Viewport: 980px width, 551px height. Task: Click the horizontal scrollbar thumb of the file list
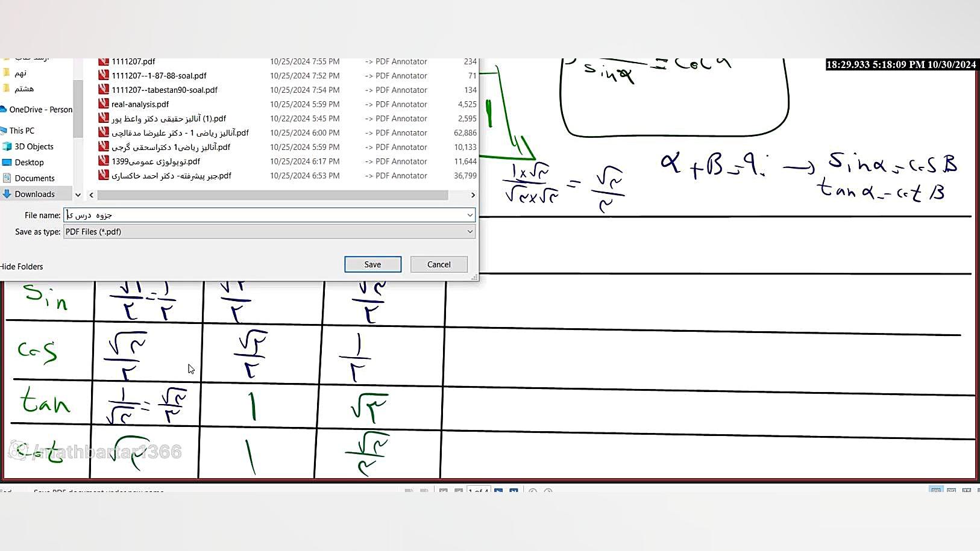[272, 195]
